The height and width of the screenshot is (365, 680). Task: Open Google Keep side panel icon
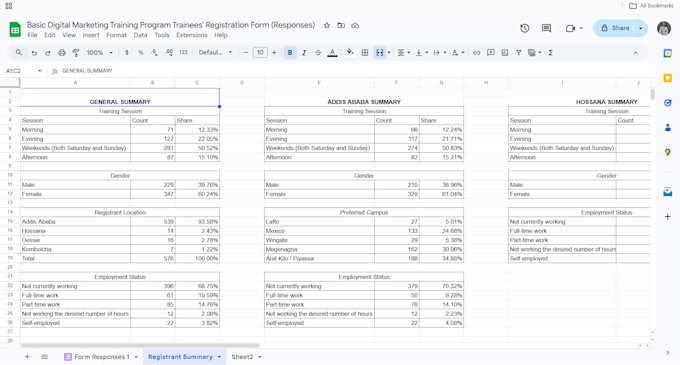(667, 78)
